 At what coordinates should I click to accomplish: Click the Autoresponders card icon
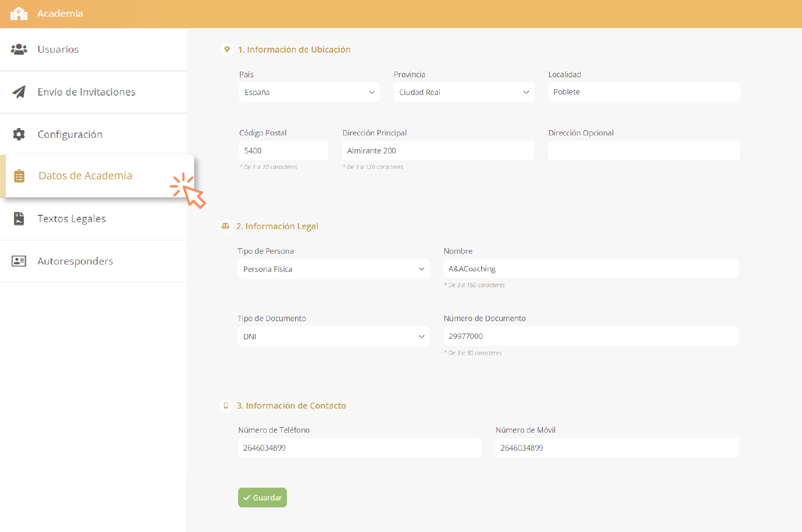click(x=19, y=261)
